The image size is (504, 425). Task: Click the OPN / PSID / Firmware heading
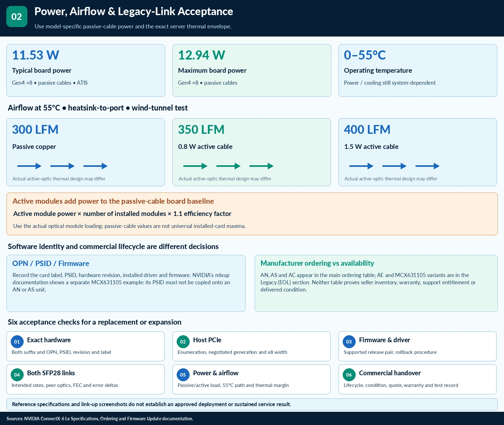pos(51,263)
